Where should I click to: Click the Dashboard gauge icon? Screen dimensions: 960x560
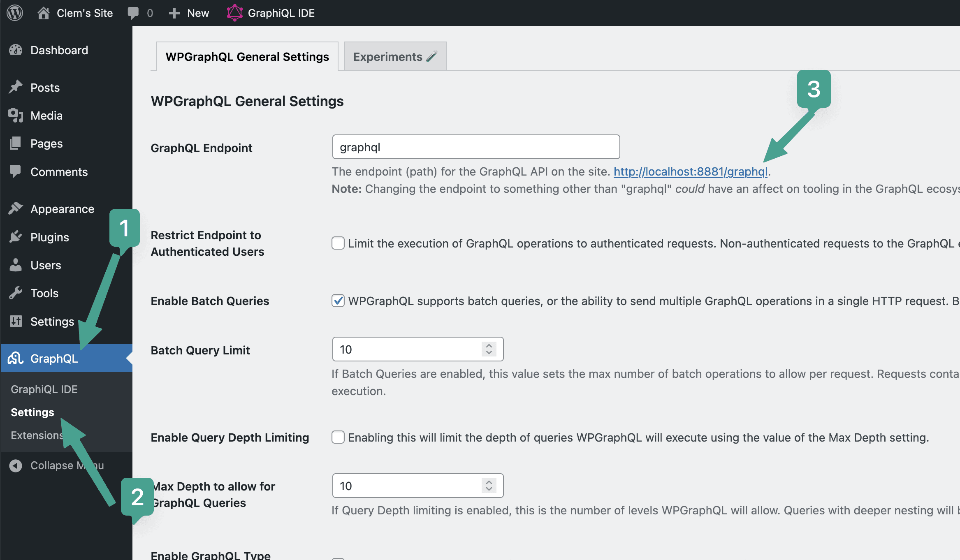point(16,50)
